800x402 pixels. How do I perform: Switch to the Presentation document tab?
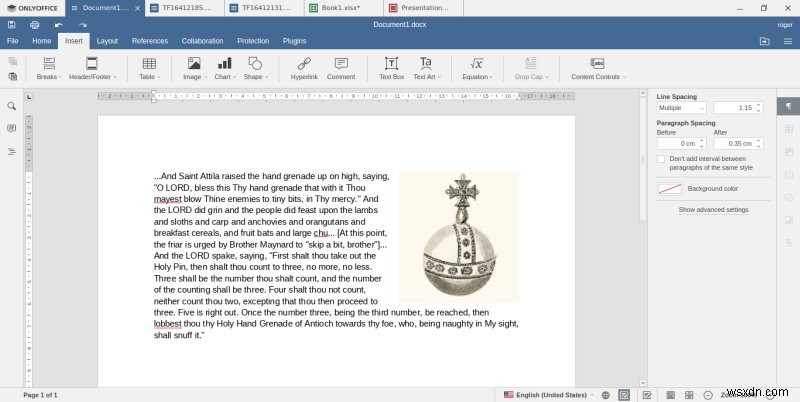pyautogui.click(x=423, y=8)
